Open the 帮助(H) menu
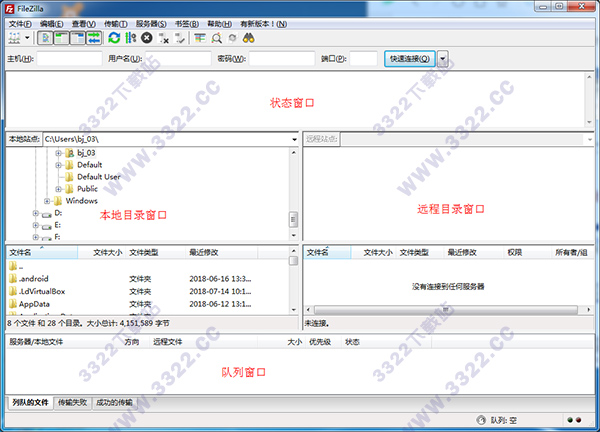The height and width of the screenshot is (432, 600). (x=220, y=24)
